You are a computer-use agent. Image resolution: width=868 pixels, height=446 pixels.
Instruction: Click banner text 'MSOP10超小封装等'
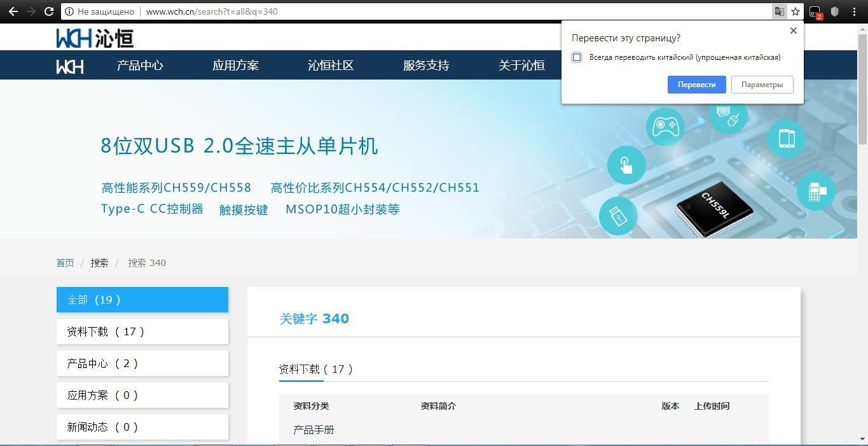coord(342,209)
